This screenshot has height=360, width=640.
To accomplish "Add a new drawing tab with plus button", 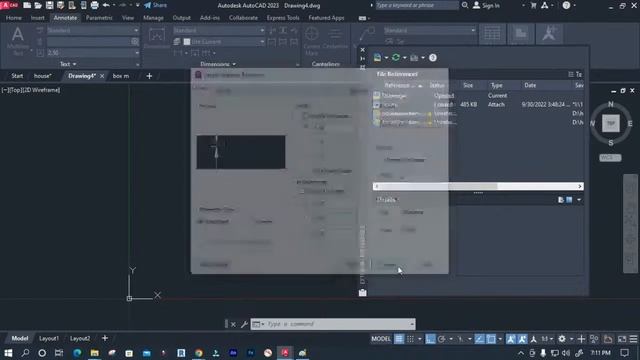I will (149, 76).
